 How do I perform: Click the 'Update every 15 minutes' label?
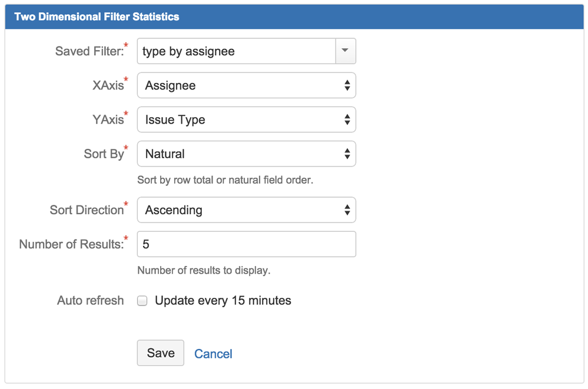click(x=222, y=301)
